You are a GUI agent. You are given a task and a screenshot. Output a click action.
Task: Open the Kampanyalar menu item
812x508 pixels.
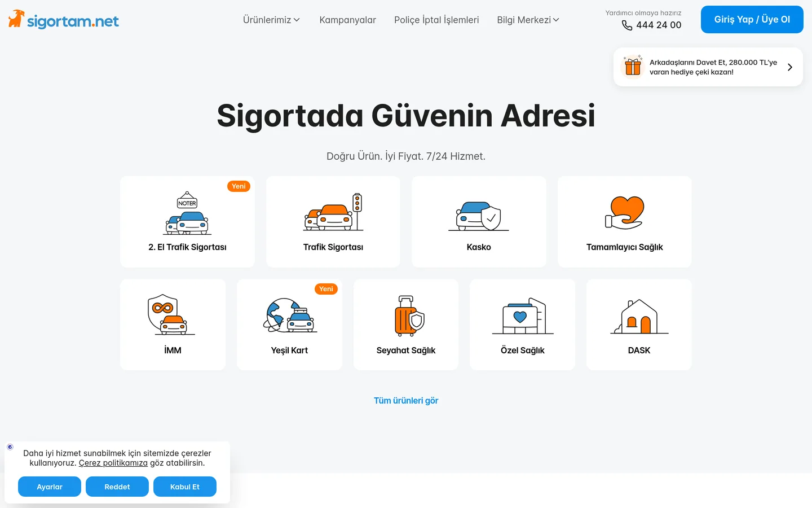[347, 20]
